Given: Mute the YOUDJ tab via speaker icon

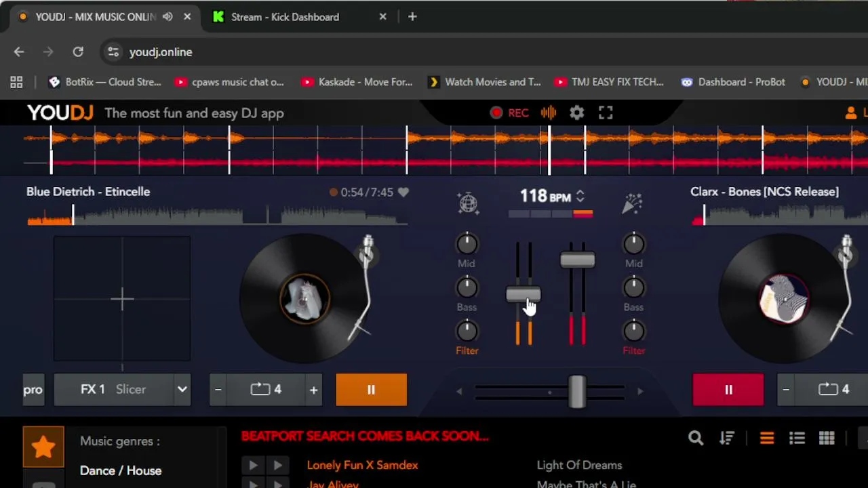Looking at the screenshot, I should (167, 17).
